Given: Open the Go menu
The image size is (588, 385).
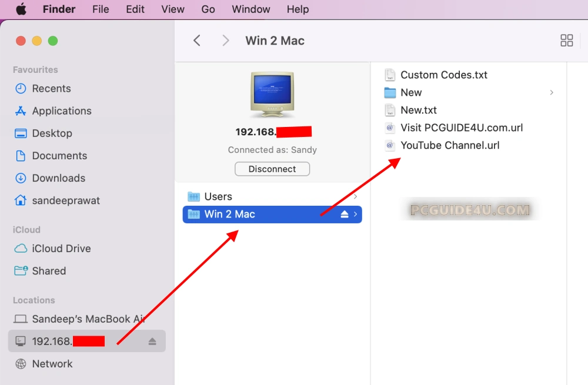Looking at the screenshot, I should [208, 9].
